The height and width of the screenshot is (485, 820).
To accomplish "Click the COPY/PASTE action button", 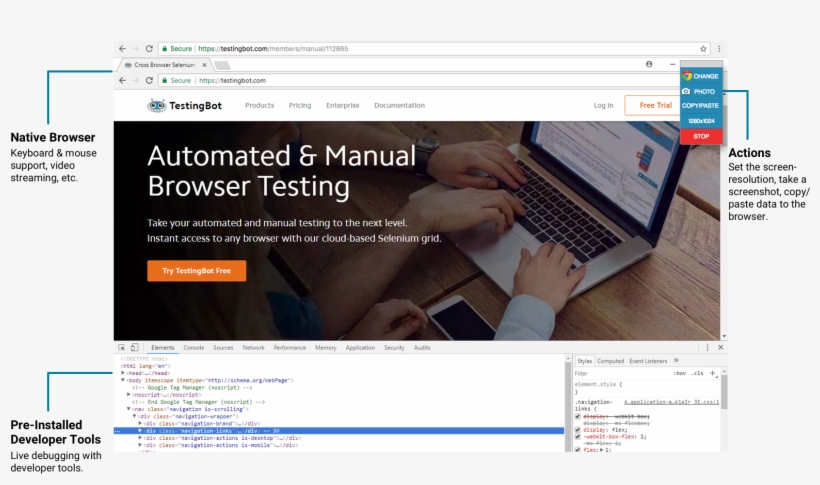I will coord(701,106).
